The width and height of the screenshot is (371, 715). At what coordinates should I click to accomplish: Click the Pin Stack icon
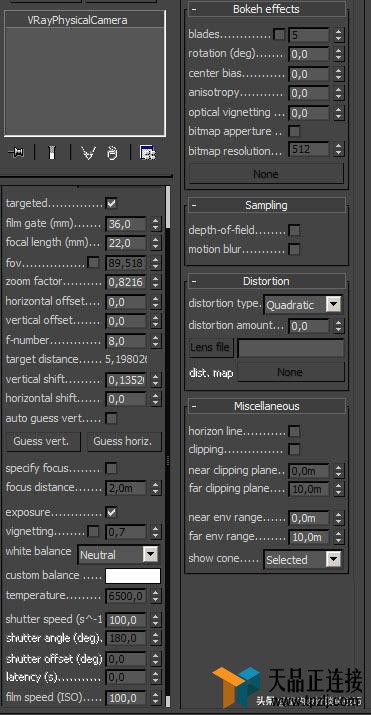pos(16,153)
